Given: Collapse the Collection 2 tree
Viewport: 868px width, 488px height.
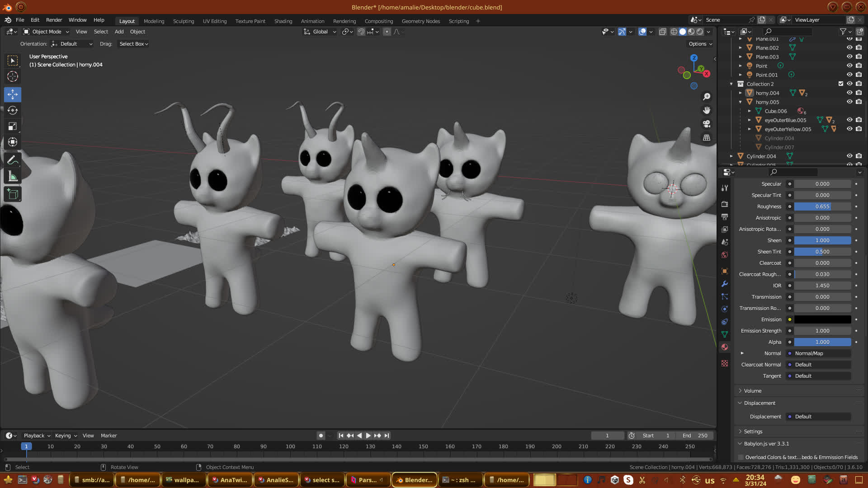Looking at the screenshot, I should (x=731, y=84).
